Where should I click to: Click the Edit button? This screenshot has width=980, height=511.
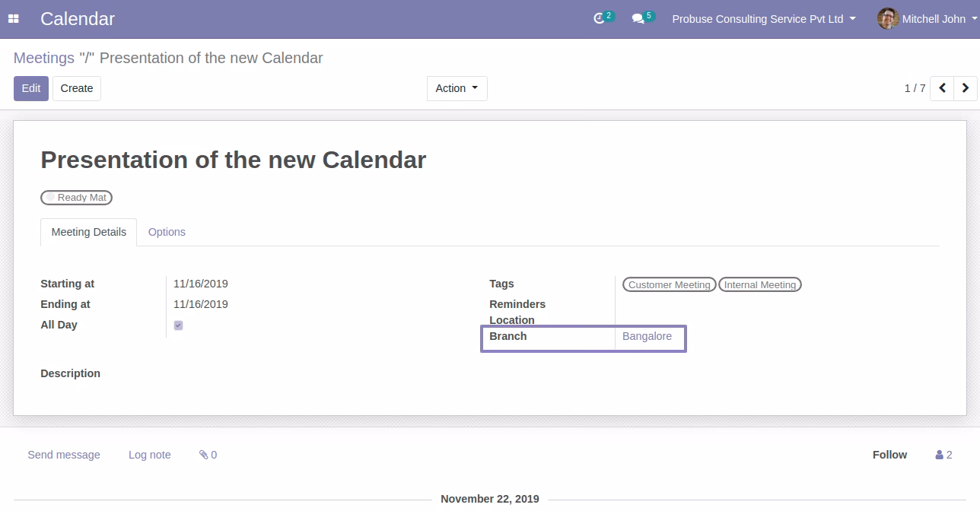pyautogui.click(x=31, y=88)
